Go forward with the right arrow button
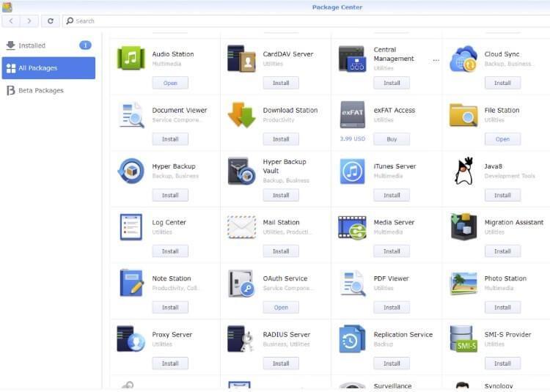The image size is (550, 392). pos(29,21)
